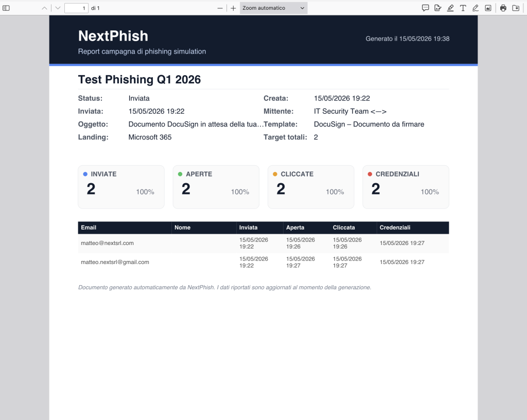Select the highlighter tool

click(450, 8)
